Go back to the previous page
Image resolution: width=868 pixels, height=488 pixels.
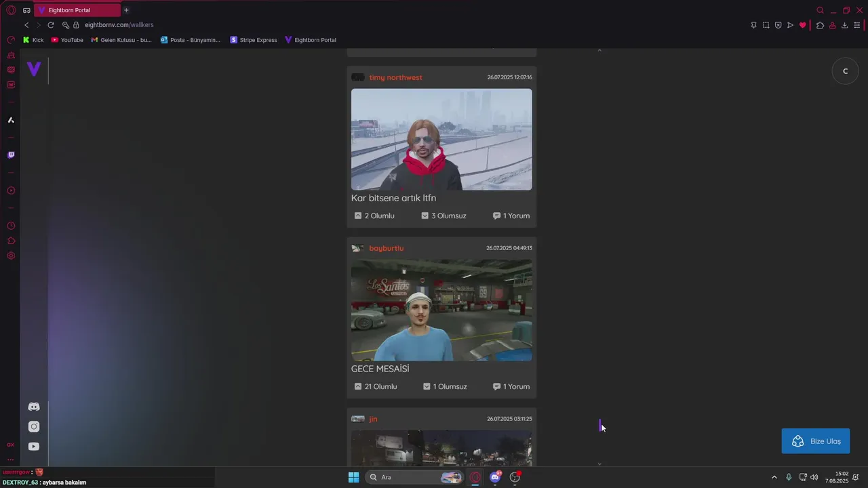tap(26, 25)
